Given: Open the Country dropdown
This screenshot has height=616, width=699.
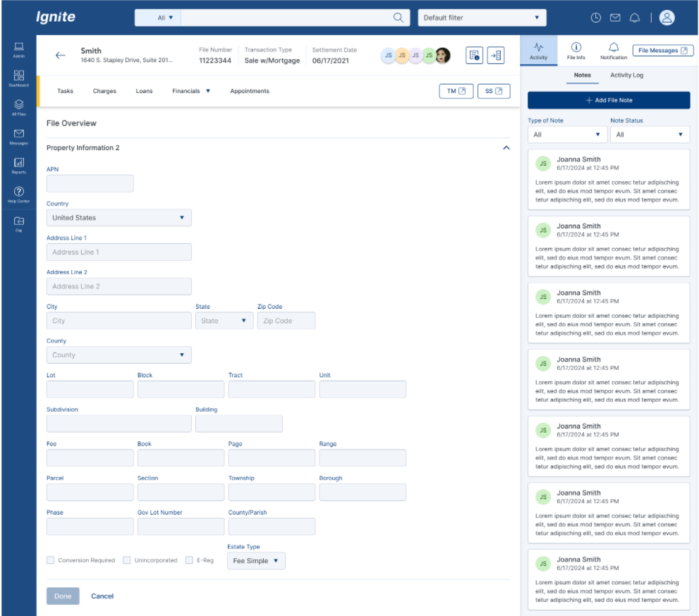Looking at the screenshot, I should coord(119,217).
